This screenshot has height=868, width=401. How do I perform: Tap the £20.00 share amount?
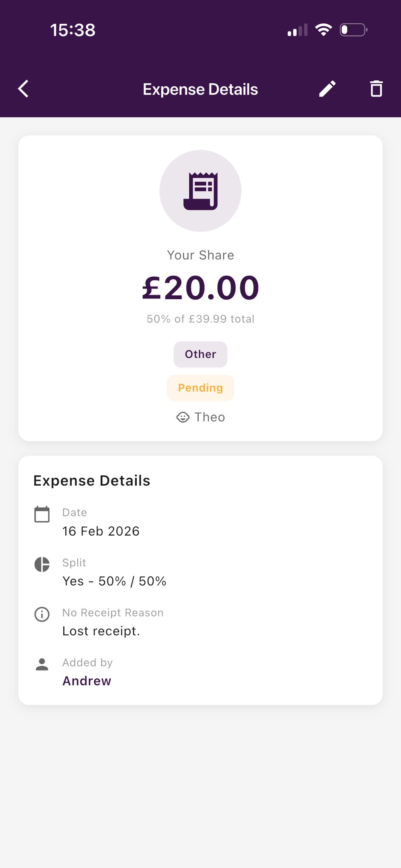pyautogui.click(x=200, y=288)
